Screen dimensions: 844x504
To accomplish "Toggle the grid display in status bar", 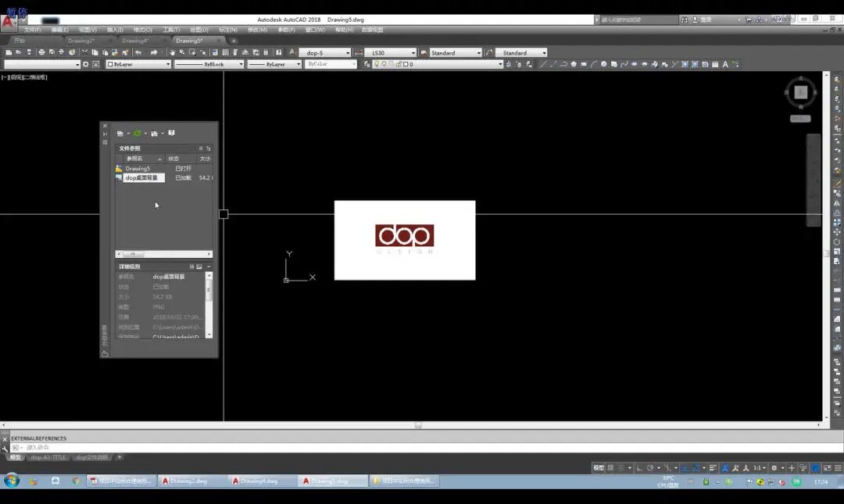I will (610, 468).
